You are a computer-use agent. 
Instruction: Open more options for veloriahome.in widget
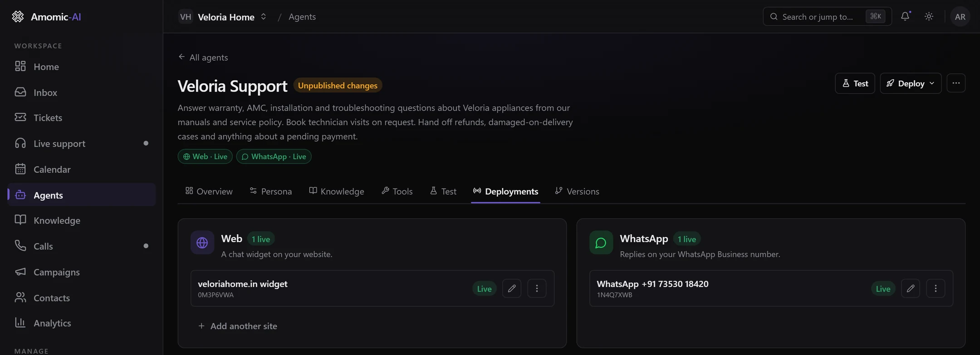click(537, 288)
